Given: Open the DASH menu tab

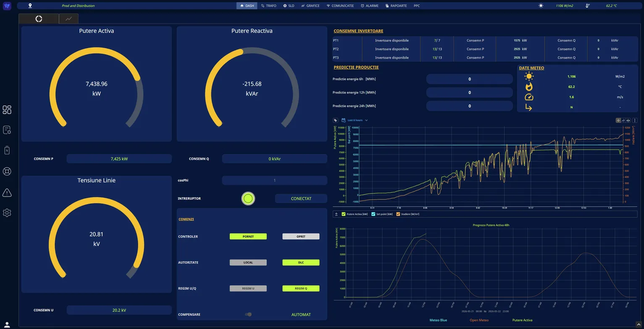Looking at the screenshot, I should click(x=247, y=6).
